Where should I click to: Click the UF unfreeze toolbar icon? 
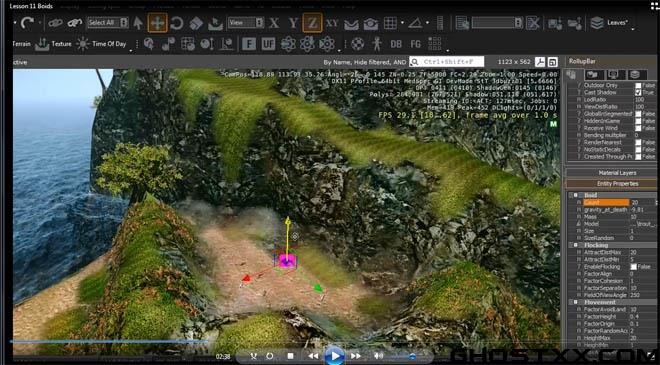[x=268, y=44]
